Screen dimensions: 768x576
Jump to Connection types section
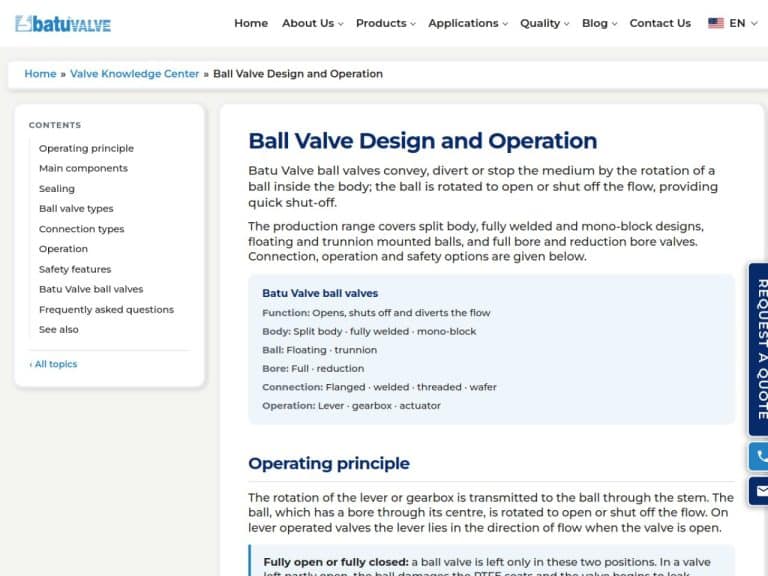pos(81,229)
